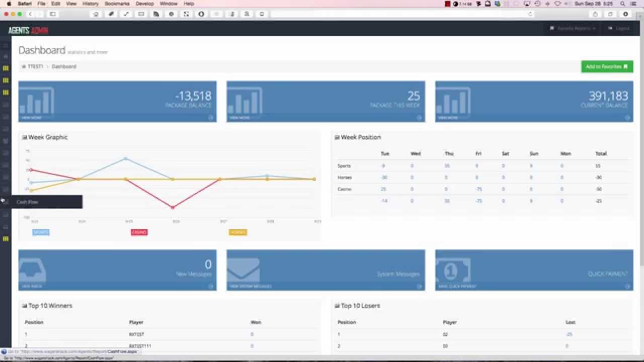Open the Edit menu
The image size is (644, 362).
coord(56,4)
